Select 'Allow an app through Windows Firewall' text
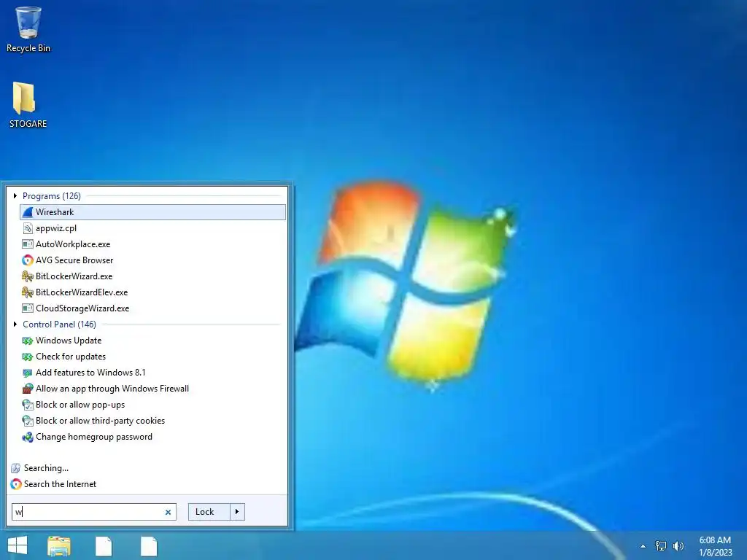The image size is (747, 560). [x=112, y=389]
